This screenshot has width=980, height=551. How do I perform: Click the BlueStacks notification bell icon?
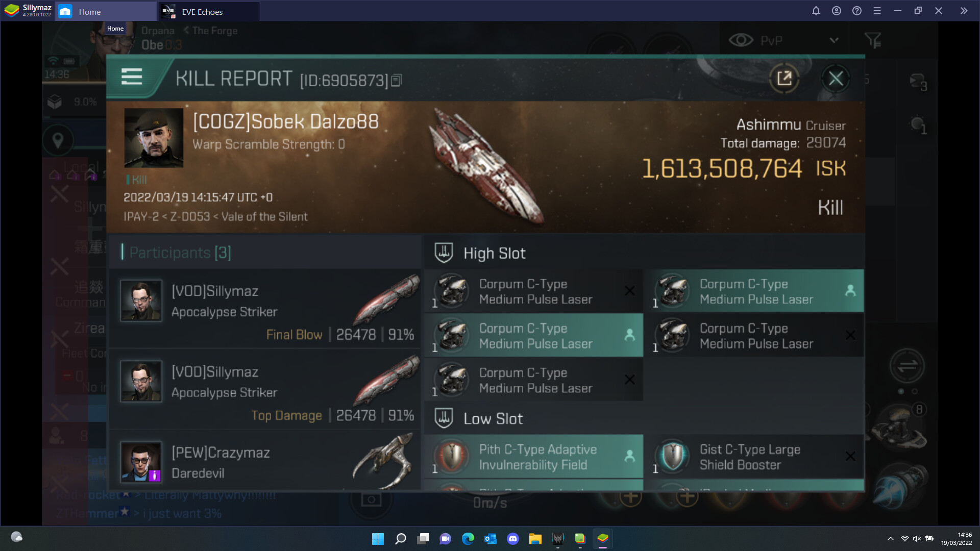point(816,11)
